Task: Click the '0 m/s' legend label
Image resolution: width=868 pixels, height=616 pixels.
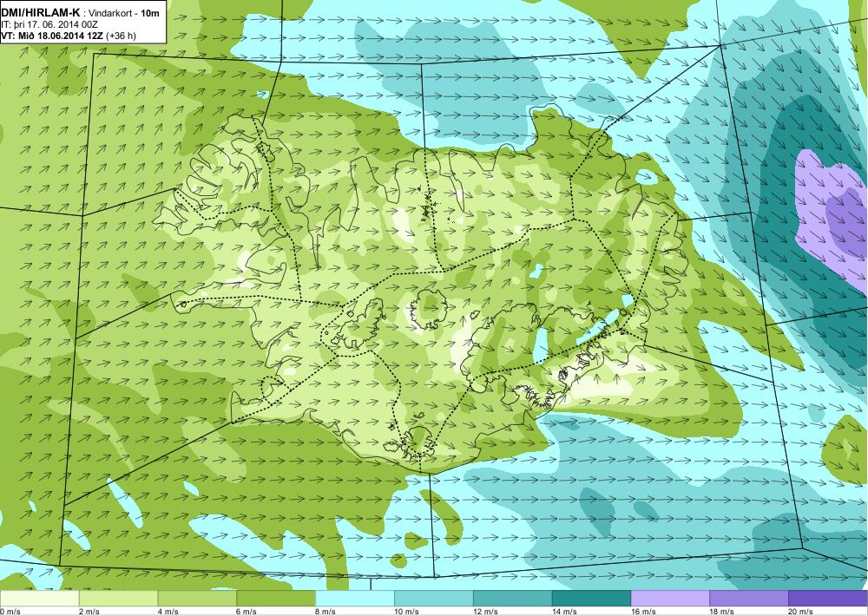Action: coord(10,612)
